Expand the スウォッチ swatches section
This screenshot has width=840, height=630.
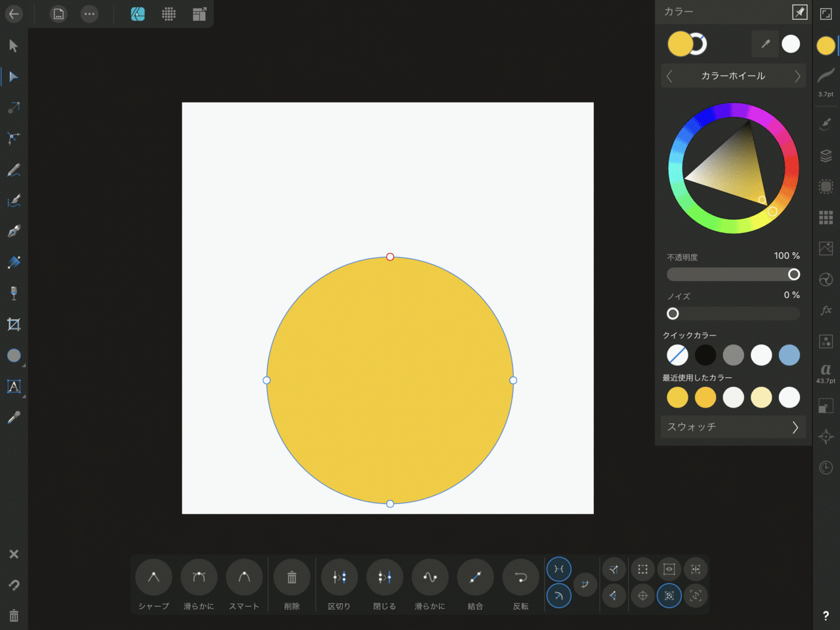[733, 427]
